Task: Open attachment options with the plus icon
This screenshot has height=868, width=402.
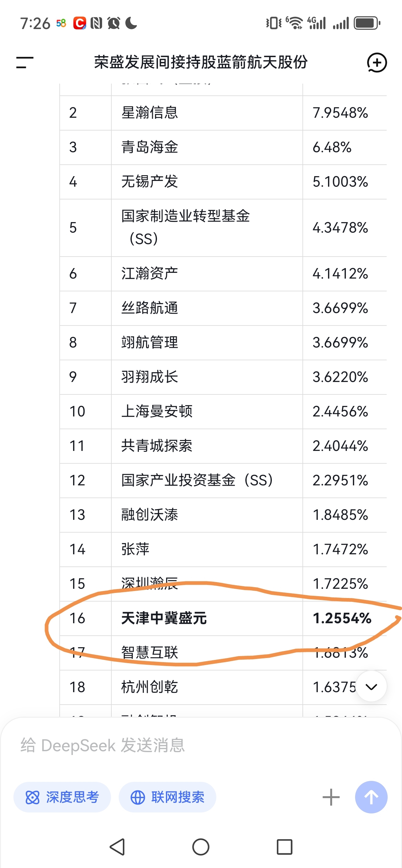Action: pos(331,797)
